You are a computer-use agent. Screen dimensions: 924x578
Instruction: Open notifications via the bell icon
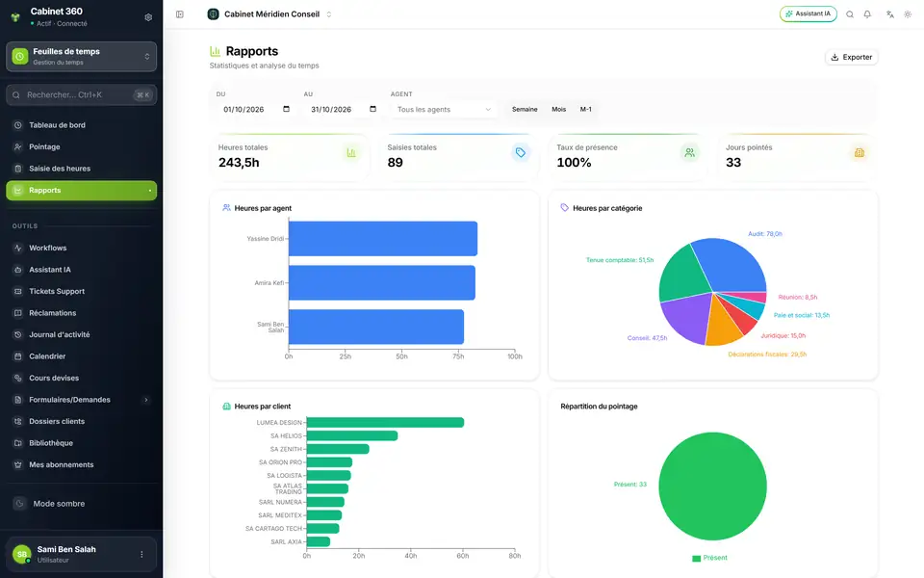[867, 14]
